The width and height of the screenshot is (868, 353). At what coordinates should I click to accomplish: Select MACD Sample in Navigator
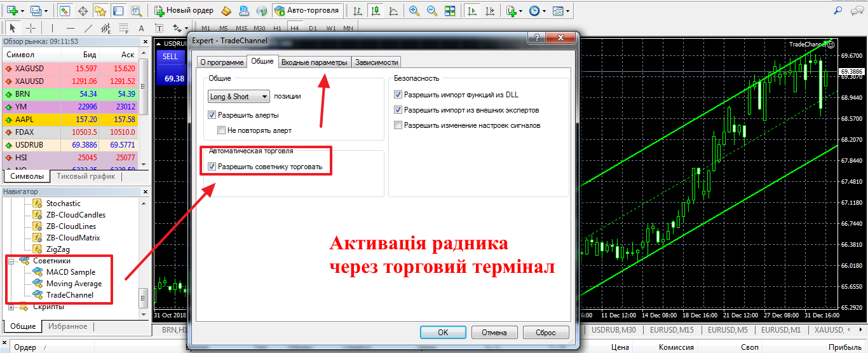coord(71,272)
